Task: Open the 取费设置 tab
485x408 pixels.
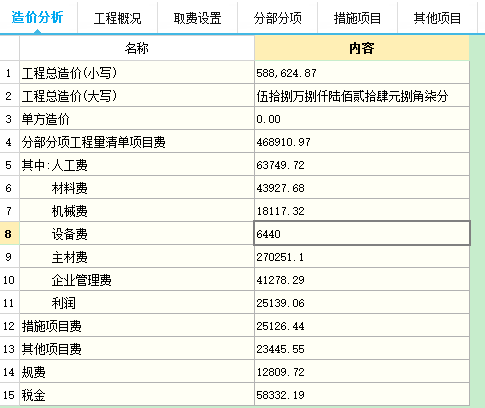Action: 197,18
